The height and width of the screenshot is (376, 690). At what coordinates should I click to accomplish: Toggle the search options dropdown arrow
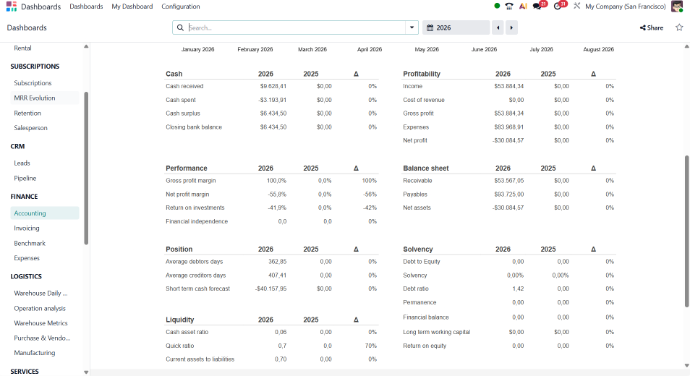[411, 28]
